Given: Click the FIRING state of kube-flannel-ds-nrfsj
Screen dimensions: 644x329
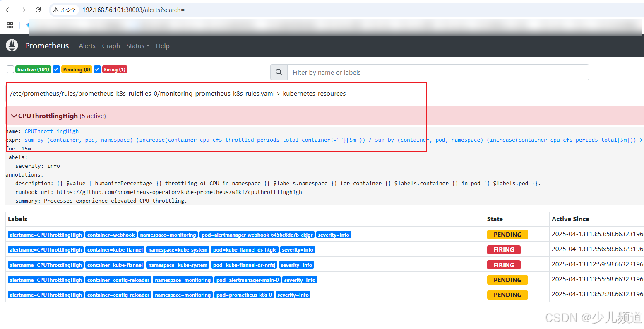Looking at the screenshot, I should [x=504, y=265].
